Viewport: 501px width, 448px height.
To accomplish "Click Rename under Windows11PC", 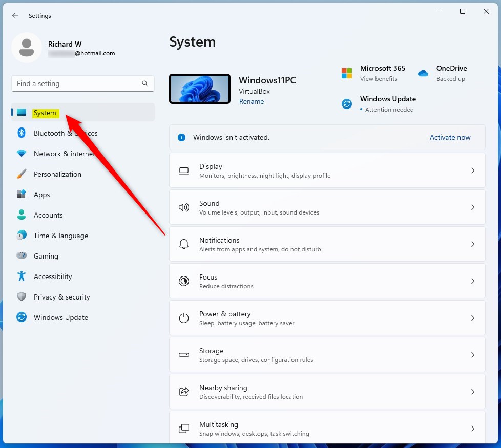I will [x=252, y=101].
